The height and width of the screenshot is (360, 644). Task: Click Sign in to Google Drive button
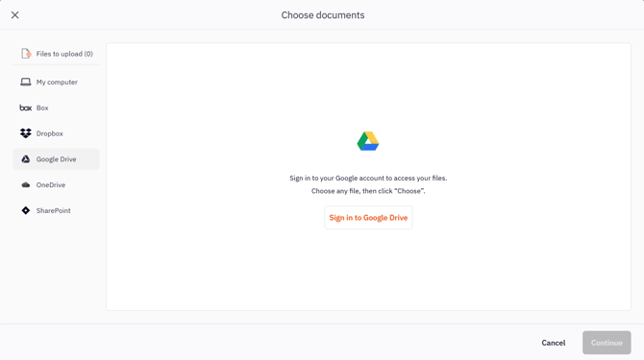[368, 218]
